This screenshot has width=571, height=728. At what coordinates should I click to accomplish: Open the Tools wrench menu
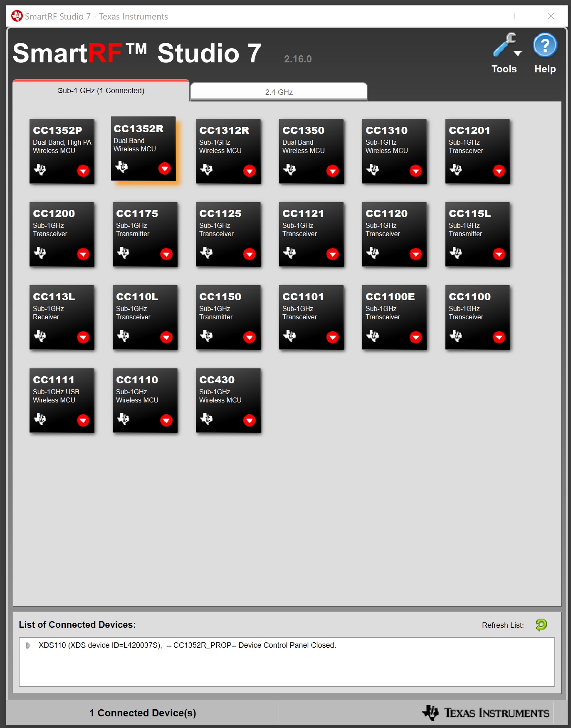click(507, 45)
